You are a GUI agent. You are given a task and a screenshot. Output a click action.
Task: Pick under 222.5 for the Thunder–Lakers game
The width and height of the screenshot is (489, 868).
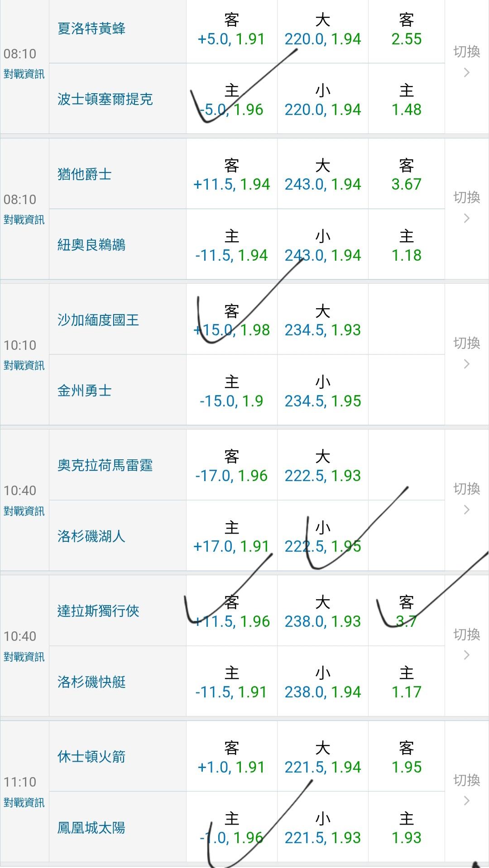[322, 538]
